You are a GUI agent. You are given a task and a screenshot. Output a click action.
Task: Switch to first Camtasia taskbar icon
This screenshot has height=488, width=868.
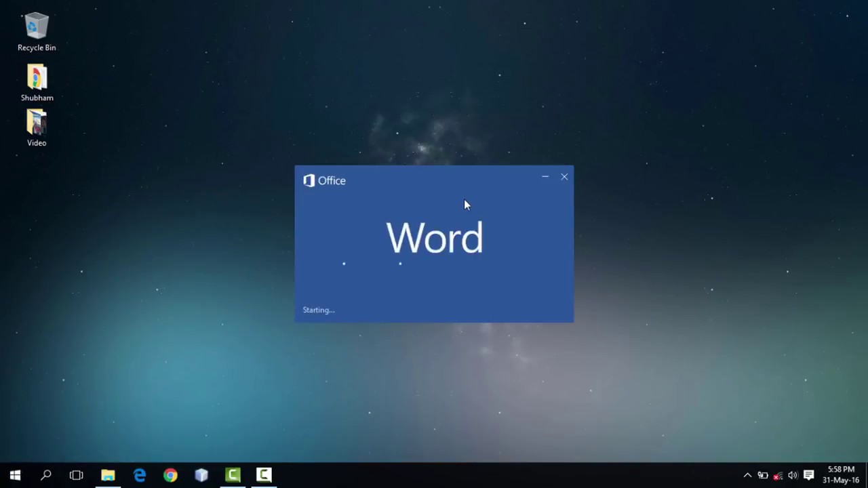(233, 475)
